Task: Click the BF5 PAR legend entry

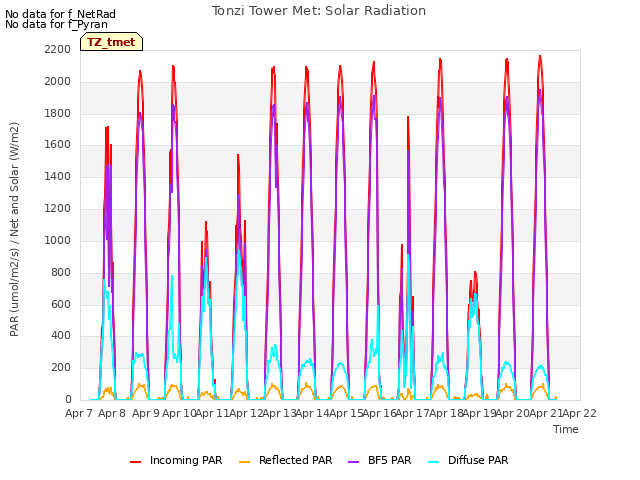Action: (x=380, y=460)
